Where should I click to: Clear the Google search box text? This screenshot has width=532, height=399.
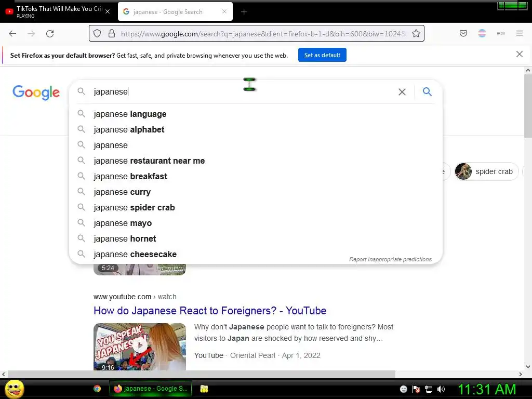402,92
